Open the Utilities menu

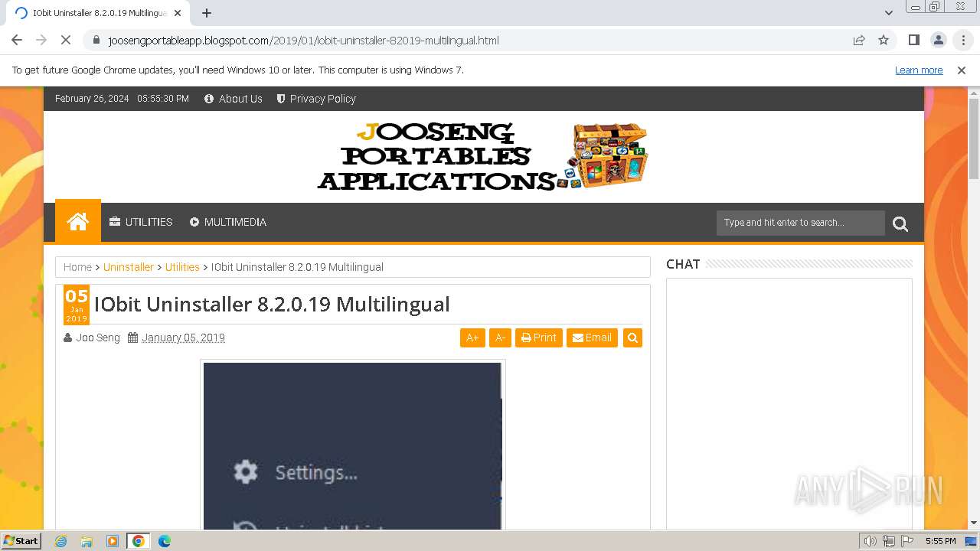click(x=141, y=222)
